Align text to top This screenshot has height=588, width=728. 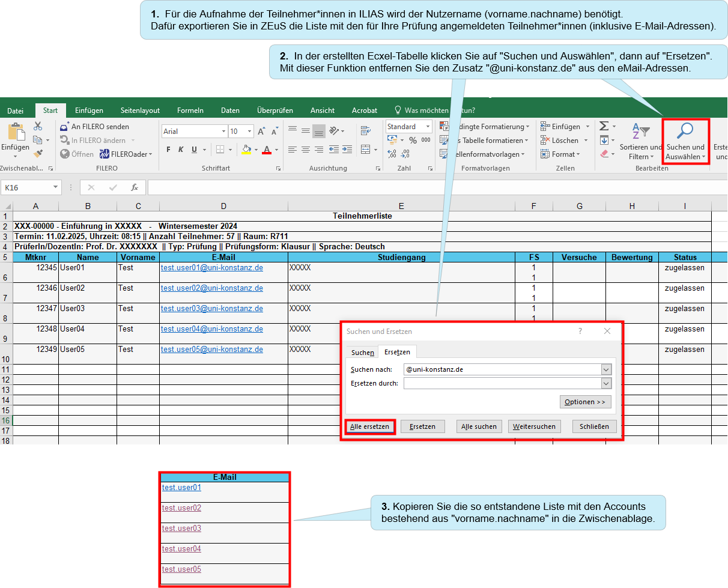(293, 130)
